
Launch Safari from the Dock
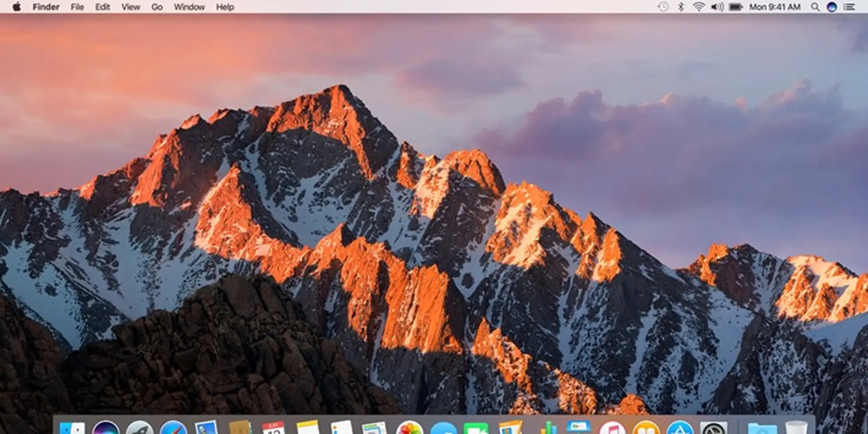click(x=174, y=429)
